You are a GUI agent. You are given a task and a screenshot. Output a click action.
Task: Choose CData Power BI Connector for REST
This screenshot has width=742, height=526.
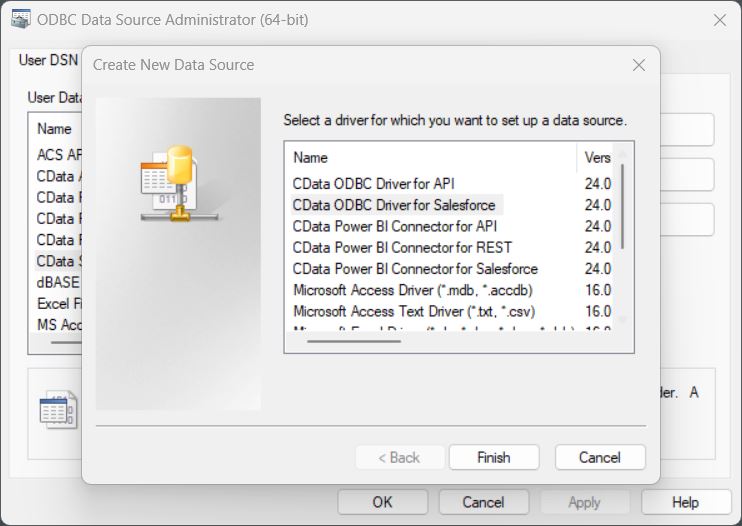click(402, 247)
